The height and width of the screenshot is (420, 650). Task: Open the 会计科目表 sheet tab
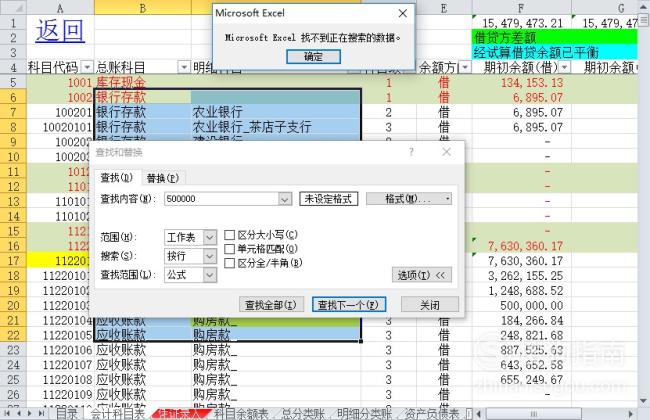pyautogui.click(x=117, y=413)
